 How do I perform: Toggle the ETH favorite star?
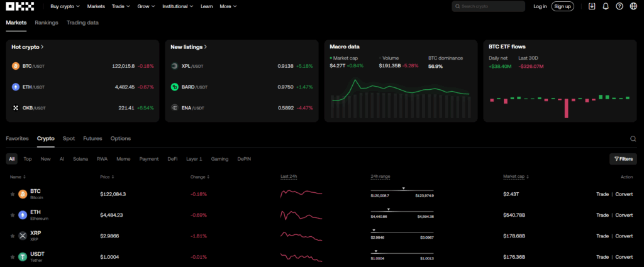tap(12, 215)
